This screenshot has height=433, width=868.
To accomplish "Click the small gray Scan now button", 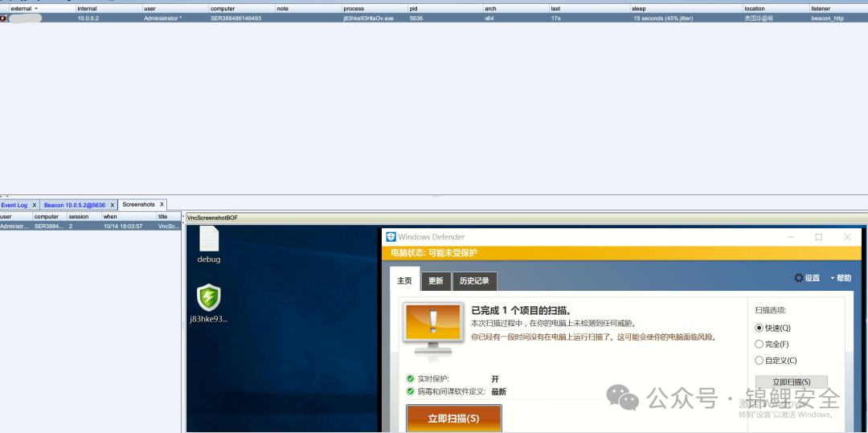I will [791, 382].
